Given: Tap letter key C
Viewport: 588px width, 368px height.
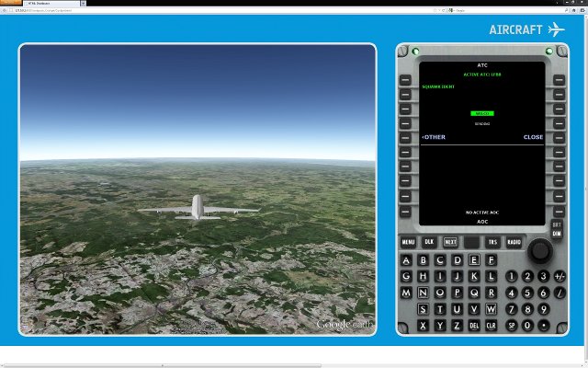Looking at the screenshot, I should click(440, 260).
